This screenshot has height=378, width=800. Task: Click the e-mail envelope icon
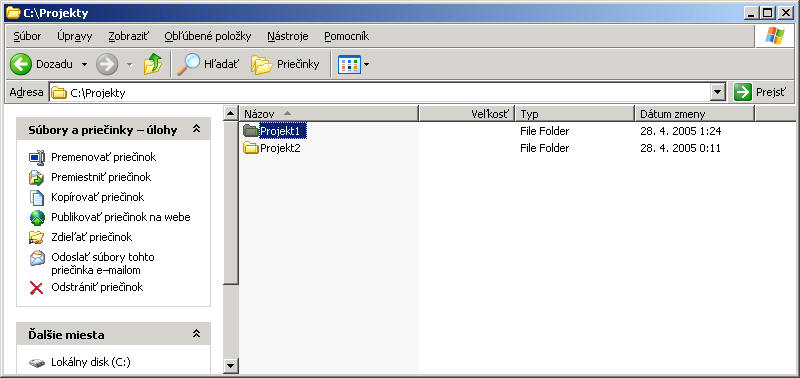coord(37,258)
